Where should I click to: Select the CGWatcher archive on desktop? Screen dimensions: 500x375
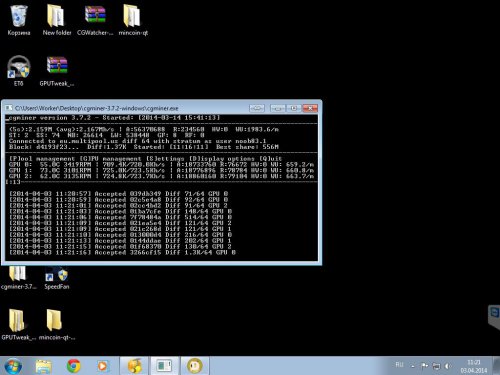(95, 20)
